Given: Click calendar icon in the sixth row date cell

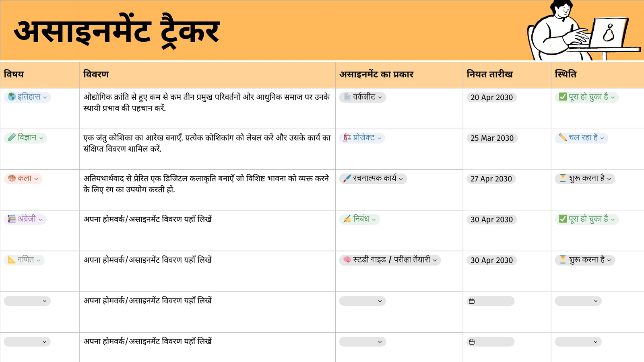Looking at the screenshot, I should click(x=472, y=301).
